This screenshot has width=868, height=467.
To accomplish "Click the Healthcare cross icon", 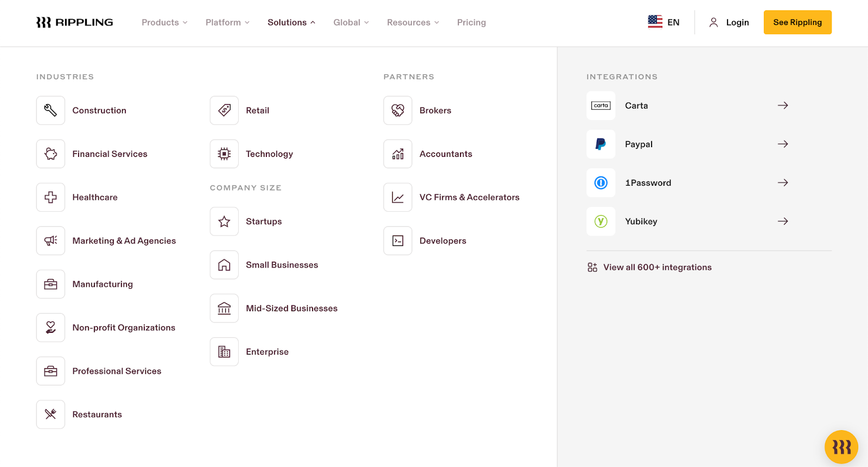I will pyautogui.click(x=50, y=197).
